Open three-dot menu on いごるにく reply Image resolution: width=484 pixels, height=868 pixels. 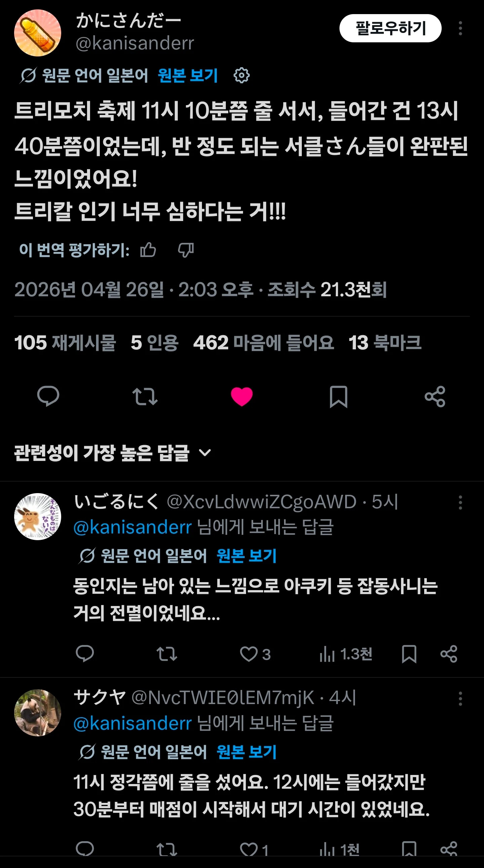point(460,503)
